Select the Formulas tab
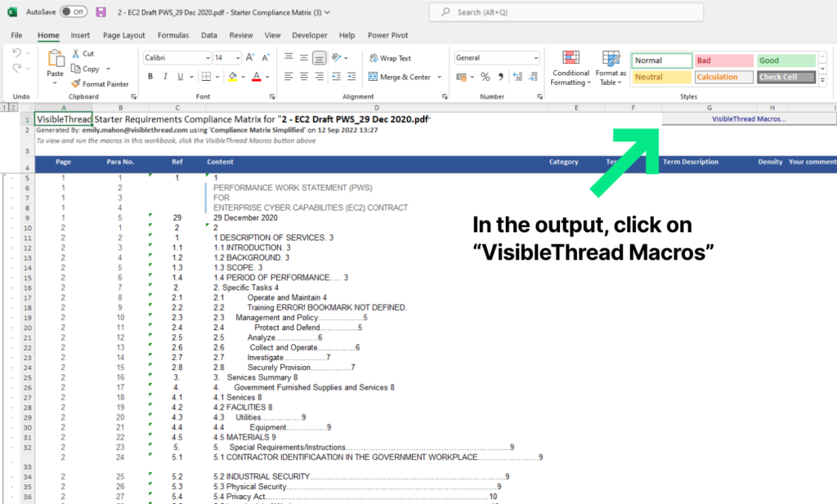Image resolution: width=837 pixels, height=504 pixels. coord(173,35)
